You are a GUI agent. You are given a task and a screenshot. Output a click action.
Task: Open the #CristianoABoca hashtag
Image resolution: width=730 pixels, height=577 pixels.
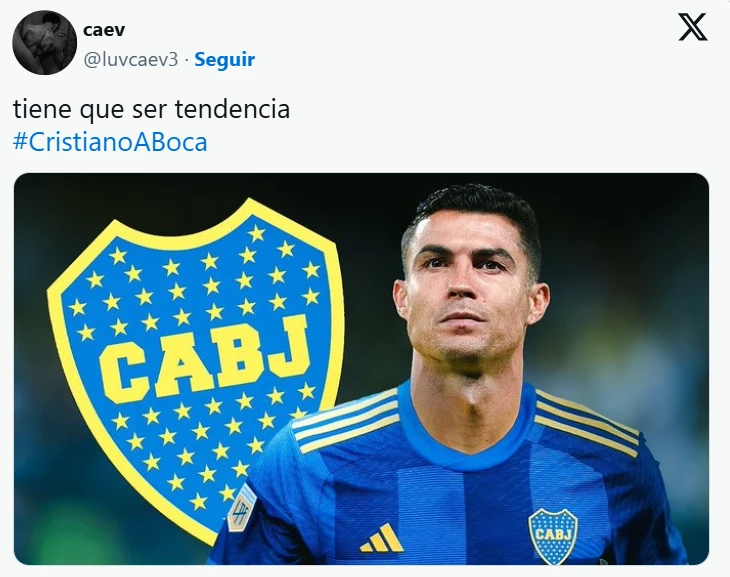pos(110,142)
